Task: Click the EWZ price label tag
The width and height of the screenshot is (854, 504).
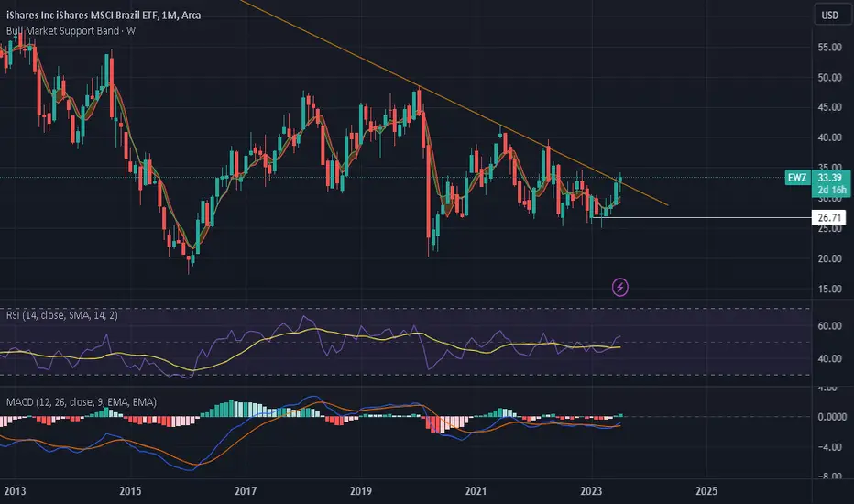Action: pyautogui.click(x=797, y=178)
